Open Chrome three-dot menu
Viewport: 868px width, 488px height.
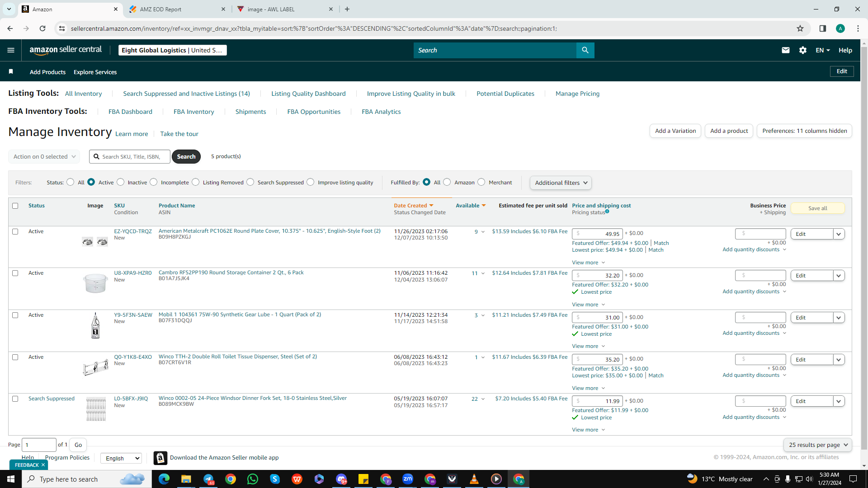[x=858, y=28]
